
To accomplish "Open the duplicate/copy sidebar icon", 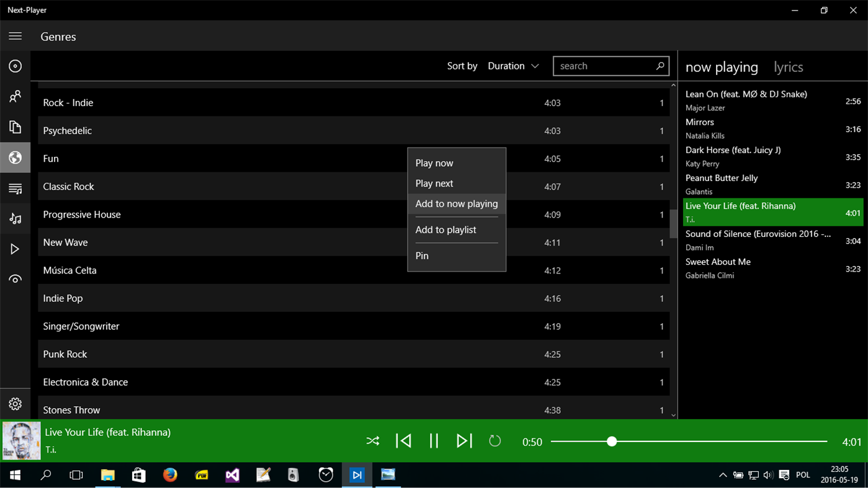I will click(x=16, y=126).
